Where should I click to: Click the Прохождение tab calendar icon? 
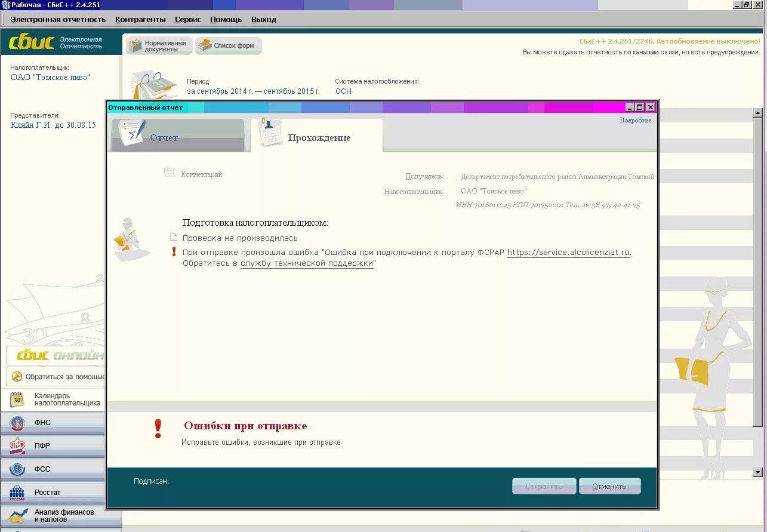coord(270,132)
